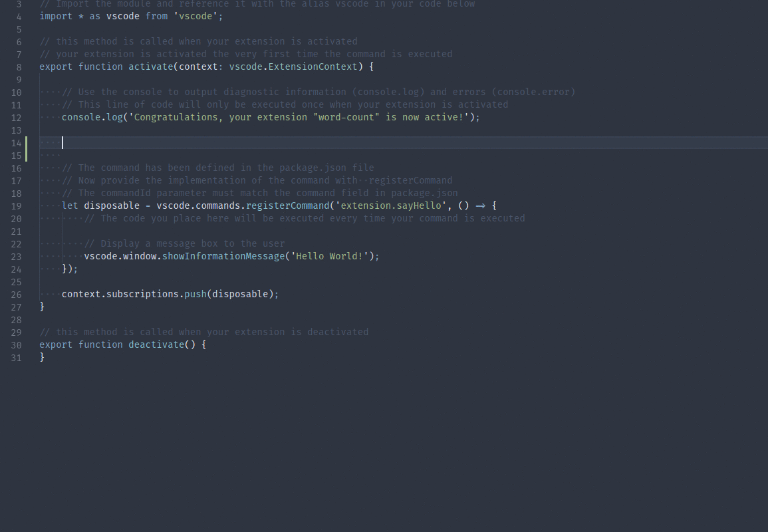Click line number 19 in the gutter
This screenshot has width=768, height=532.
(x=16, y=205)
